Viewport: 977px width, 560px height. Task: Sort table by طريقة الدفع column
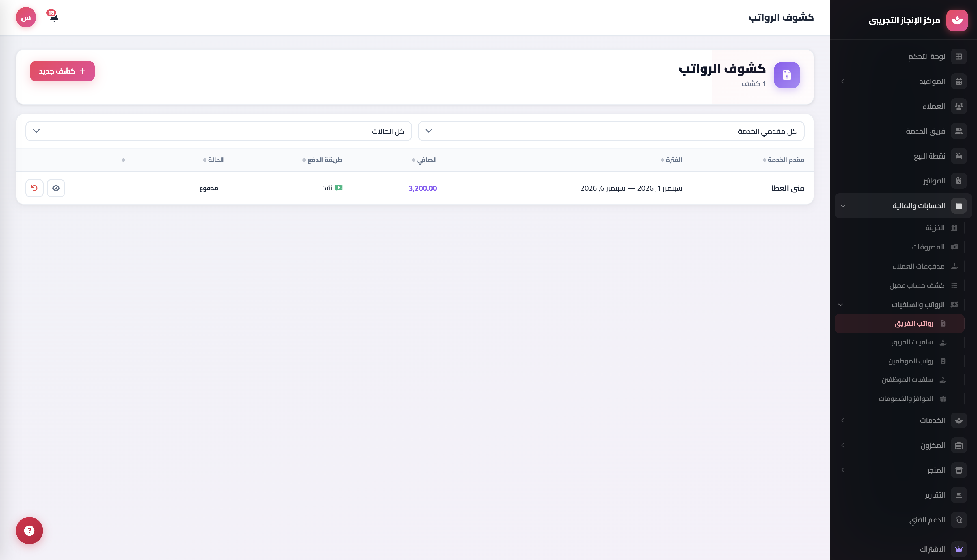323,160
